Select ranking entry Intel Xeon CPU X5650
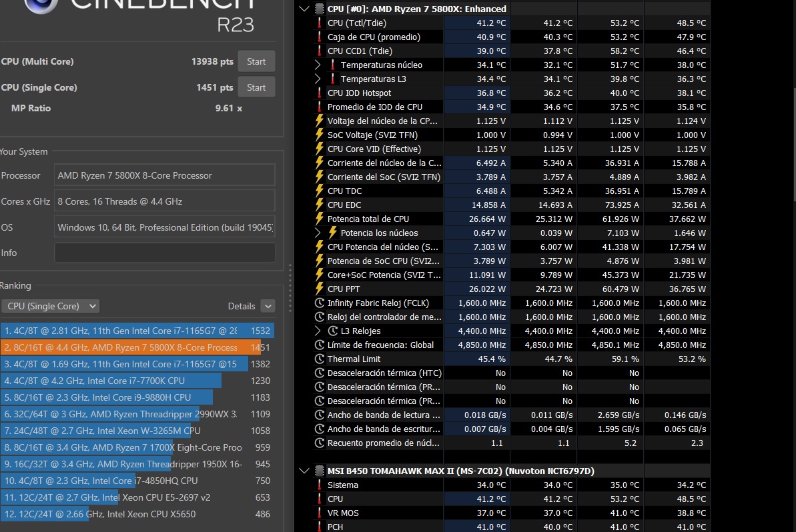This screenshot has width=796, height=532. pyautogui.click(x=137, y=514)
